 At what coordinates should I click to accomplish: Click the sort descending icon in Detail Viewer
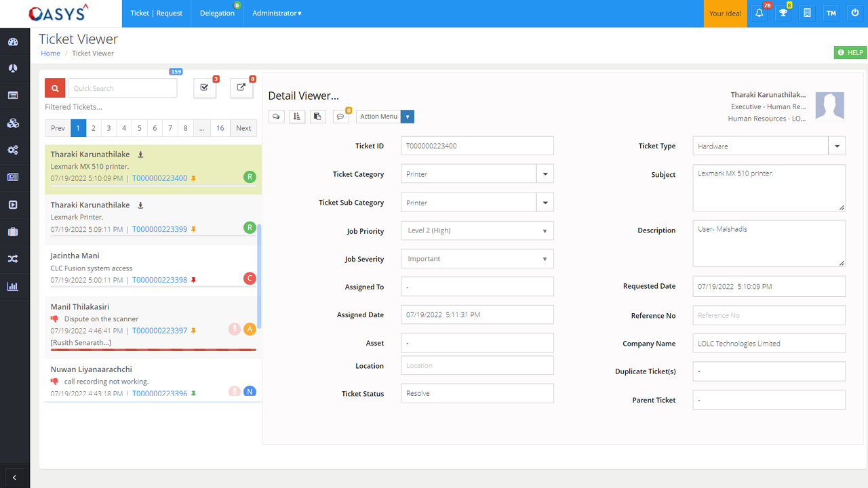[x=297, y=117]
